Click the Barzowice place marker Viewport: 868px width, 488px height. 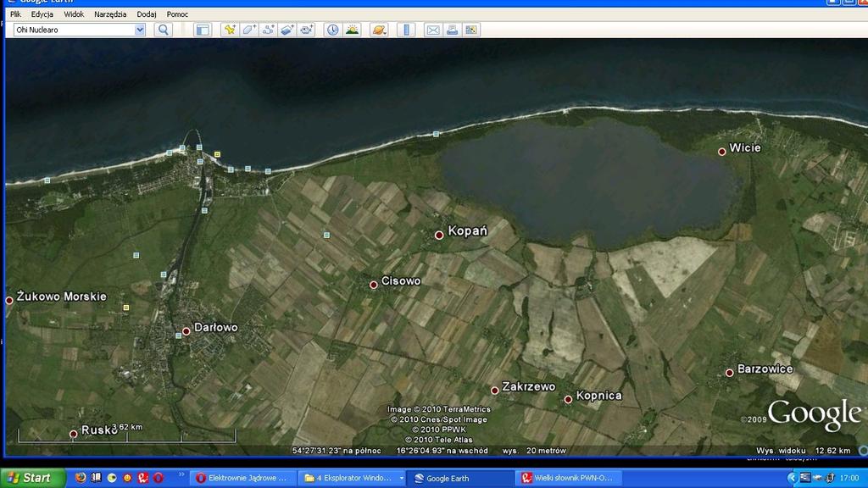tap(730, 373)
